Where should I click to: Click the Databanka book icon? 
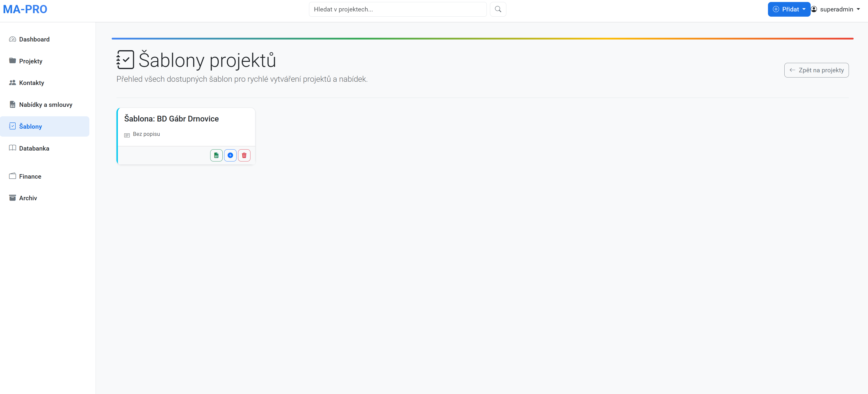click(12, 148)
